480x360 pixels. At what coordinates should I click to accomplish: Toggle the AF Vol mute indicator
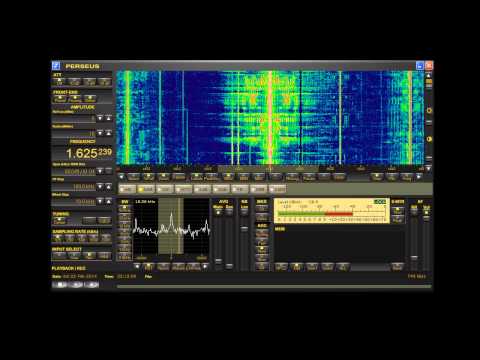click(x=426, y=213)
